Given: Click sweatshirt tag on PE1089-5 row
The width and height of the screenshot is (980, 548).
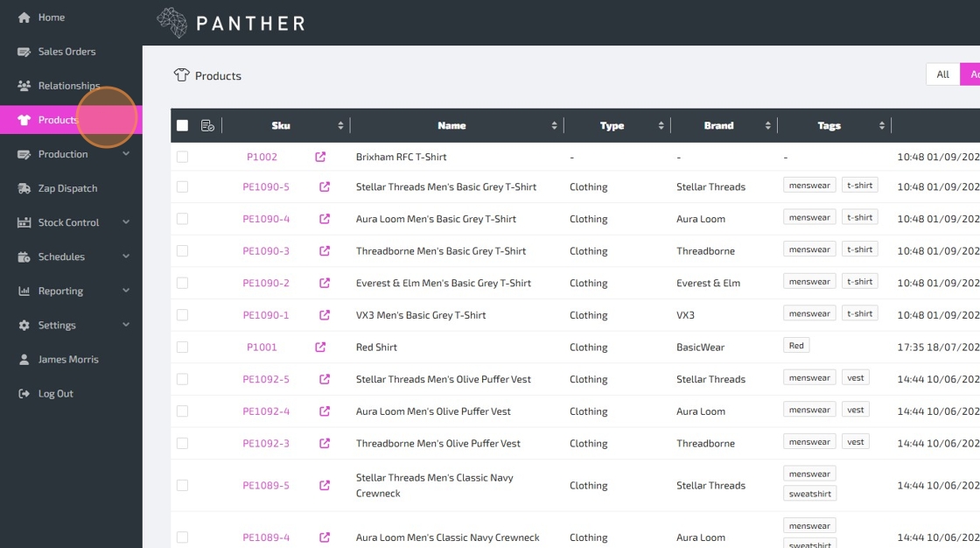Looking at the screenshot, I should 810,494.
